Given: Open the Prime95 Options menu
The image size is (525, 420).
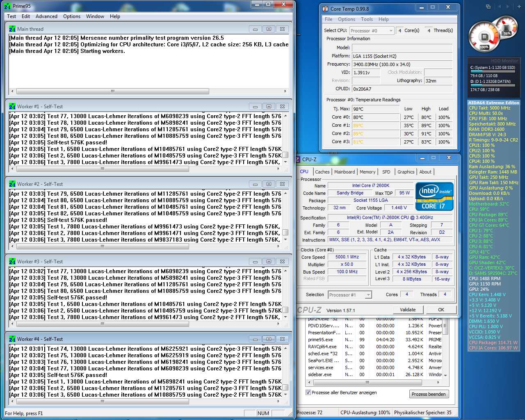Looking at the screenshot, I should tap(72, 16).
